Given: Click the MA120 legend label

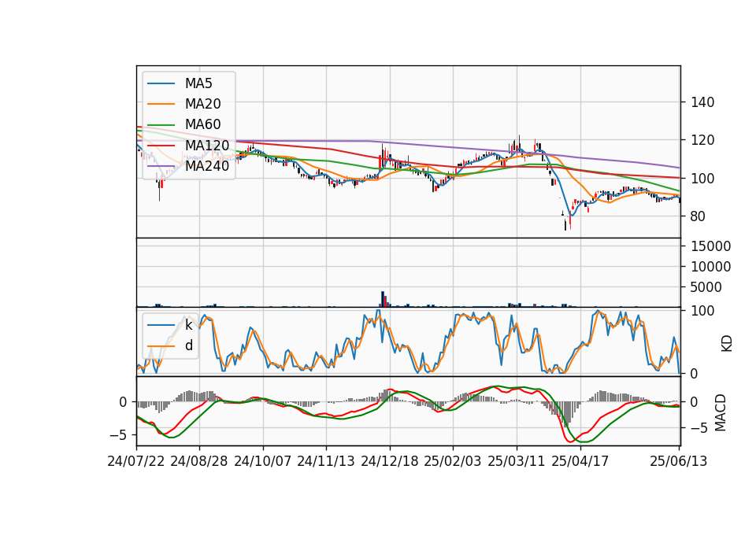Looking at the screenshot, I should (207, 145).
